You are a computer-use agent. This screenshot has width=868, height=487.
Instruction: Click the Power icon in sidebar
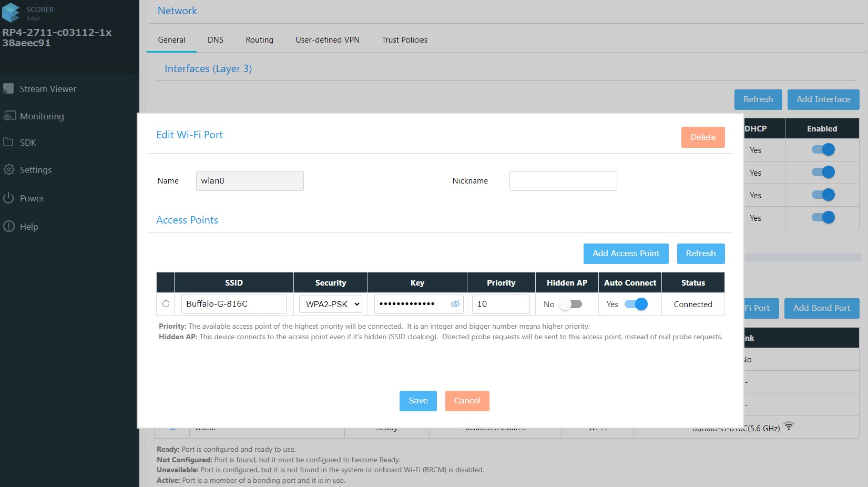point(8,198)
